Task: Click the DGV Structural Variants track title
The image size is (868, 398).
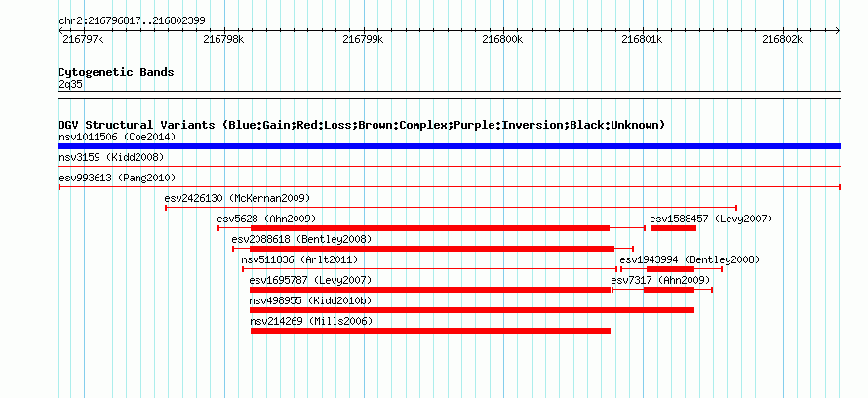Action: coord(361,125)
